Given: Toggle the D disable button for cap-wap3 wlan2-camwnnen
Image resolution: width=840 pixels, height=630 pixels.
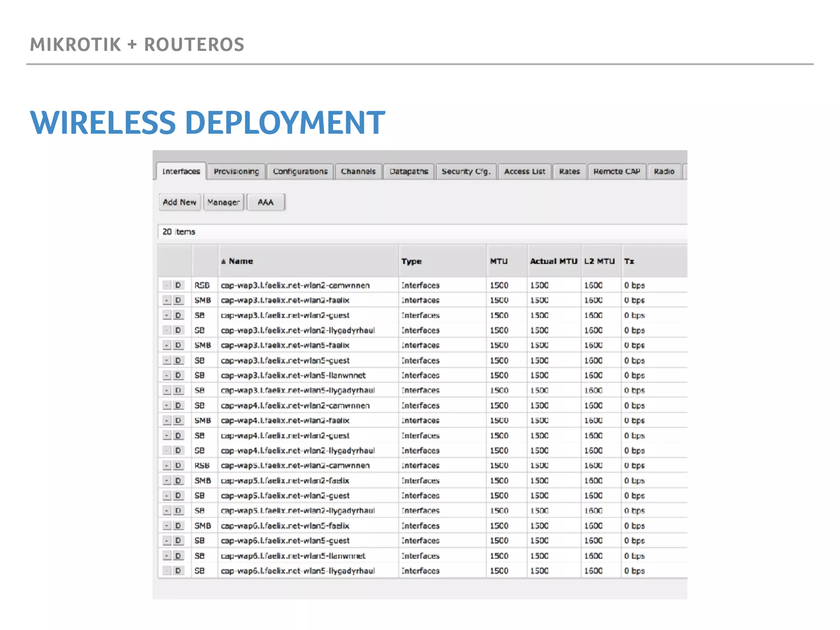Looking at the screenshot, I should [178, 285].
